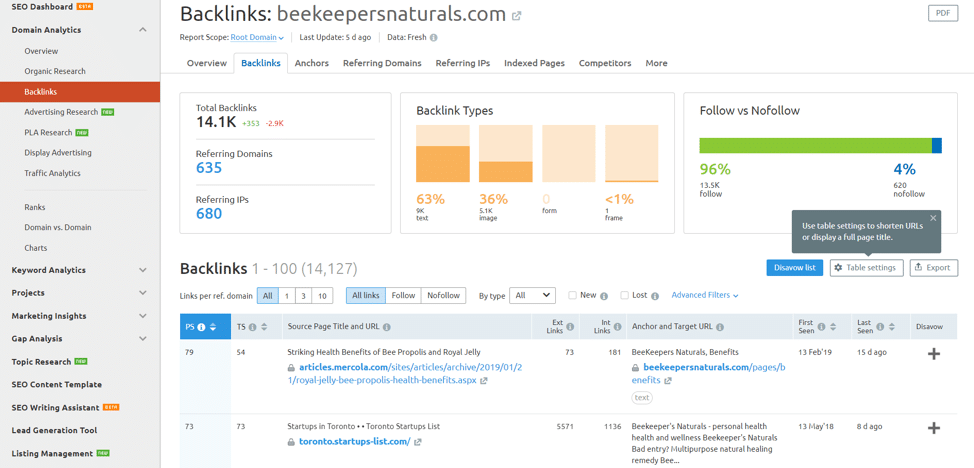Open external link icon after mercola article URL
The height and width of the screenshot is (468, 974).
(484, 381)
